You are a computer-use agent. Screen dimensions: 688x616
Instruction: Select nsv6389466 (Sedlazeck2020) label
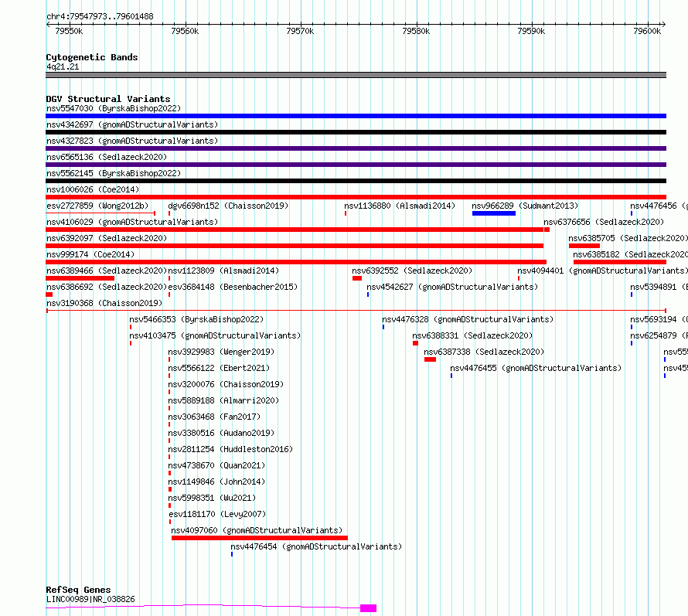[107, 271]
